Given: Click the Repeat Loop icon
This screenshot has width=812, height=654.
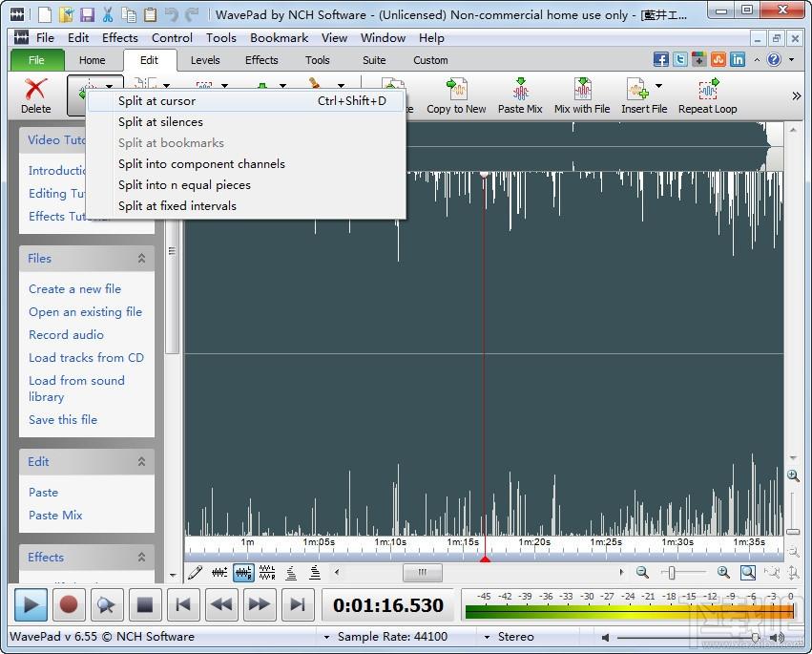Looking at the screenshot, I should [x=708, y=89].
